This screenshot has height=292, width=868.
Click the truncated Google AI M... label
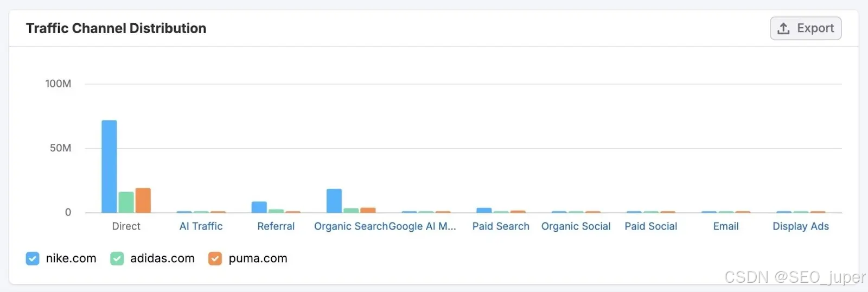(x=423, y=226)
